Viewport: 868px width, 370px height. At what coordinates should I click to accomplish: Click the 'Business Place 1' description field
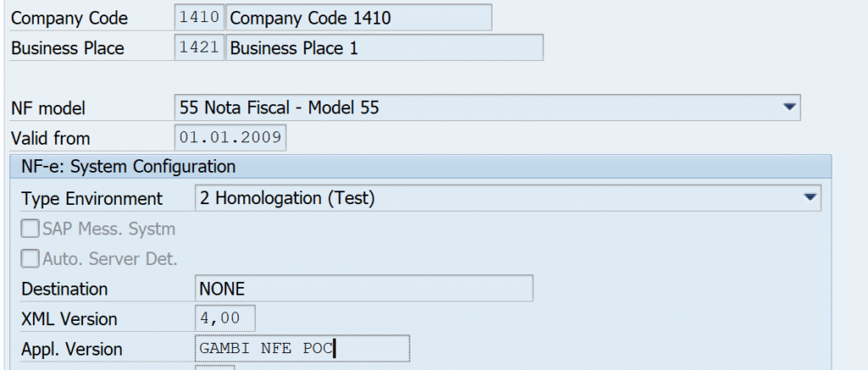coord(384,47)
